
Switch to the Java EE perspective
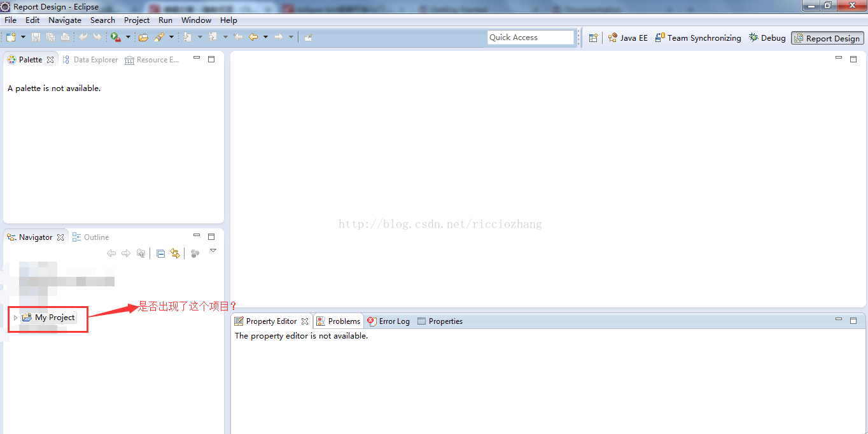(x=627, y=38)
